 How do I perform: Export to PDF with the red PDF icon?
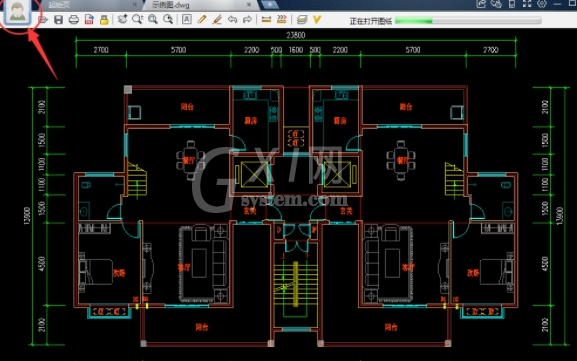(89, 20)
